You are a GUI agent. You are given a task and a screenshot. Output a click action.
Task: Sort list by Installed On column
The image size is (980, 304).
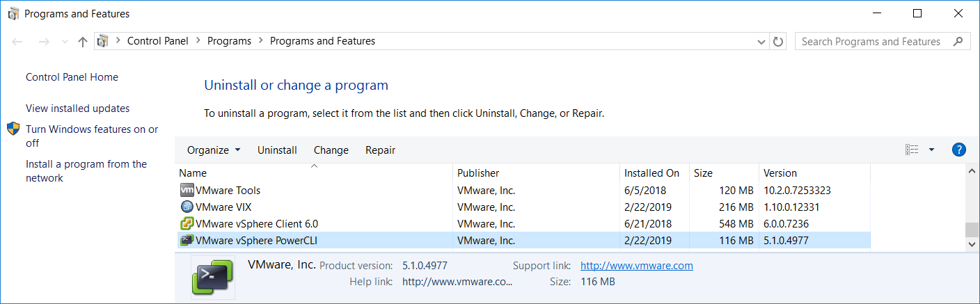tap(654, 173)
